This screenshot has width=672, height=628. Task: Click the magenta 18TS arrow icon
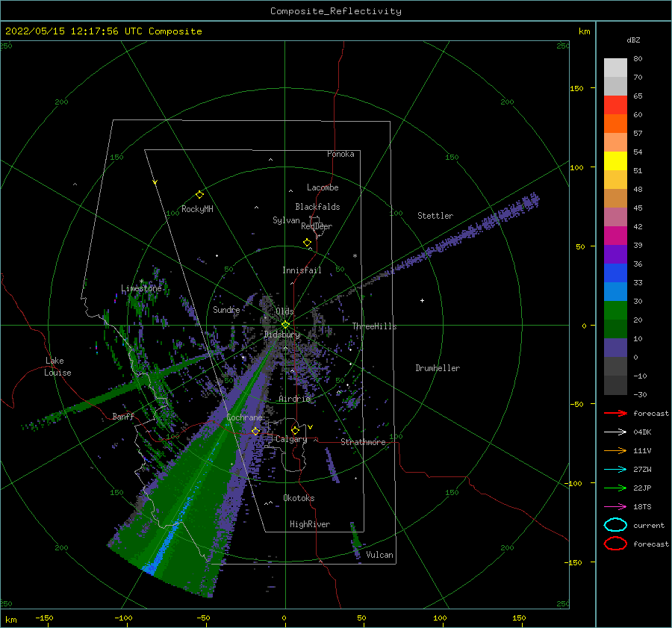click(x=615, y=507)
